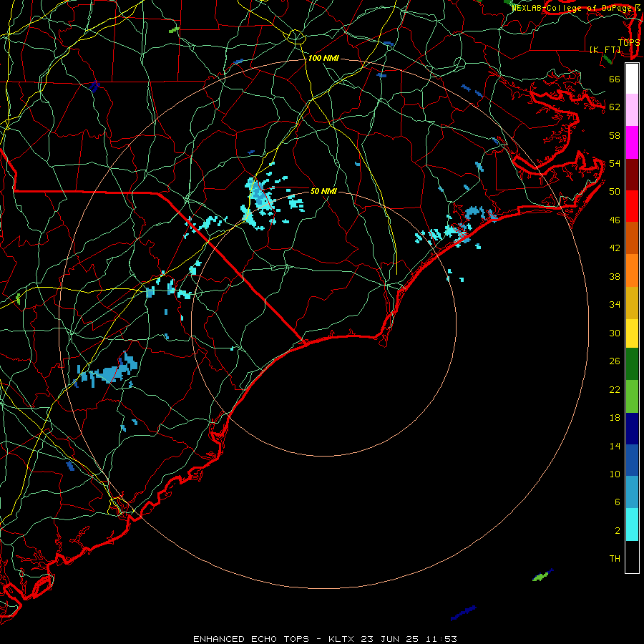Screen dimensions: 644x644
Task: Click the '42' legend value
Action: 615,248
